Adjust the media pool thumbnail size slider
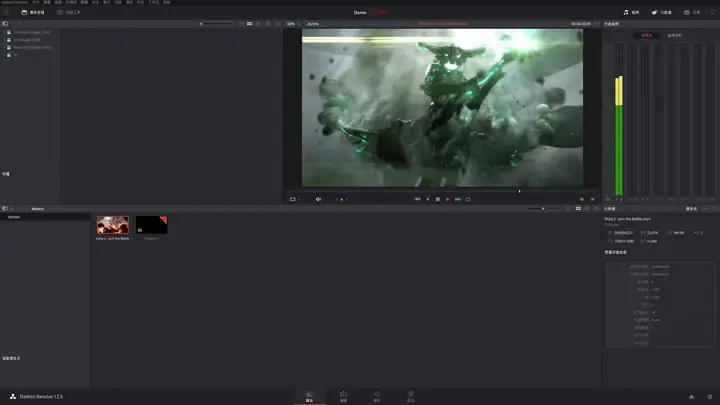 [543, 208]
